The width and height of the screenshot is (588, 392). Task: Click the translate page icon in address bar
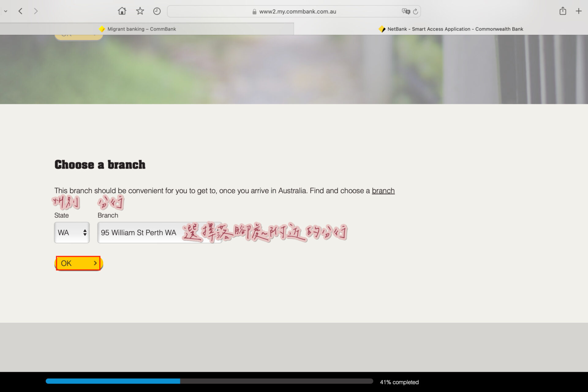(x=406, y=11)
